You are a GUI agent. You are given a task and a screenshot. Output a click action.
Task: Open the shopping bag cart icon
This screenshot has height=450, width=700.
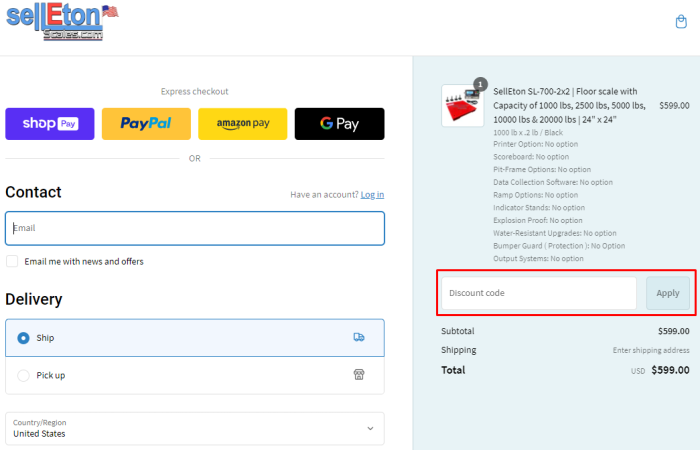pos(681,21)
